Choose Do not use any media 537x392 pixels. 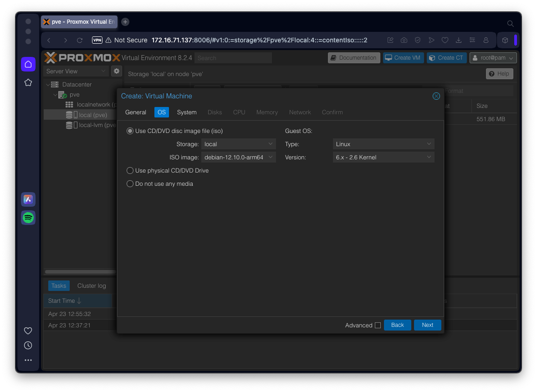pyautogui.click(x=130, y=184)
